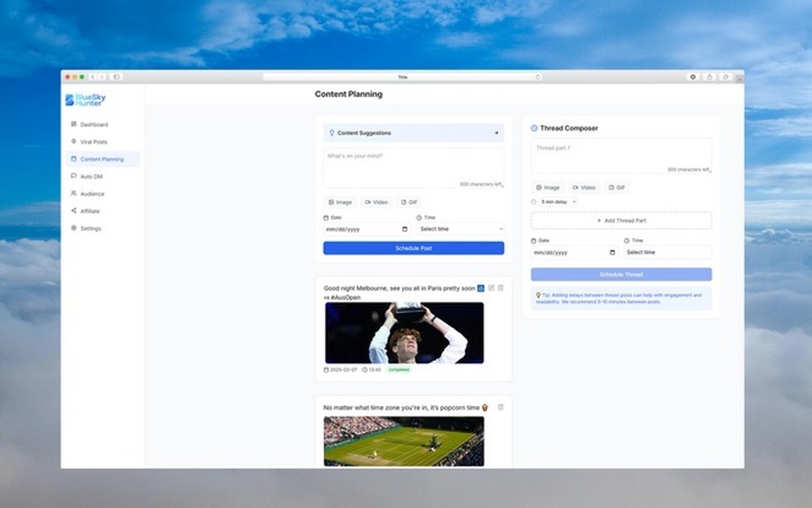Reload the page with the refresh icon

tap(538, 77)
